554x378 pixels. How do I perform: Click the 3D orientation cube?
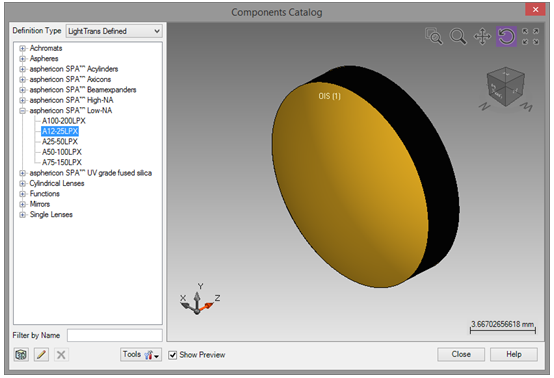(506, 87)
